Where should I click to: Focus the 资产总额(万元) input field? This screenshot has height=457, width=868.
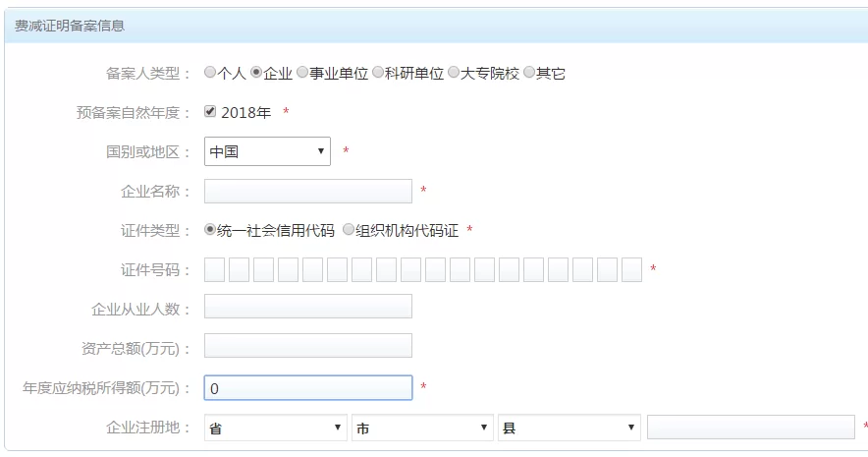click(x=307, y=346)
